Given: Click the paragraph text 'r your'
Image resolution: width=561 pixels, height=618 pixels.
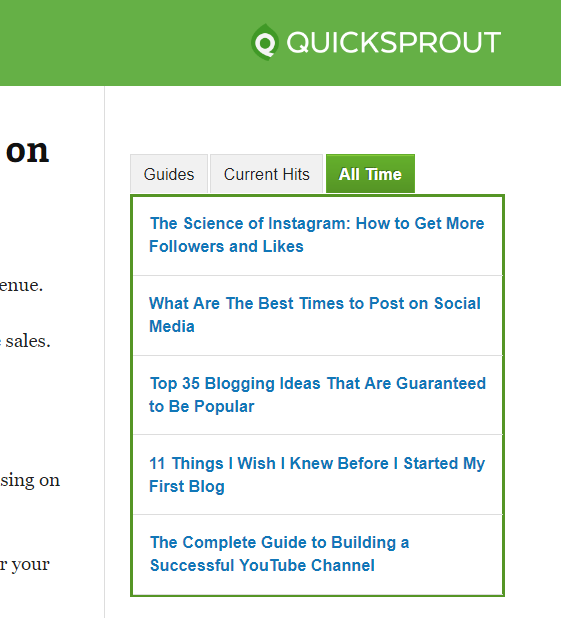Looking at the screenshot, I should (x=25, y=565).
